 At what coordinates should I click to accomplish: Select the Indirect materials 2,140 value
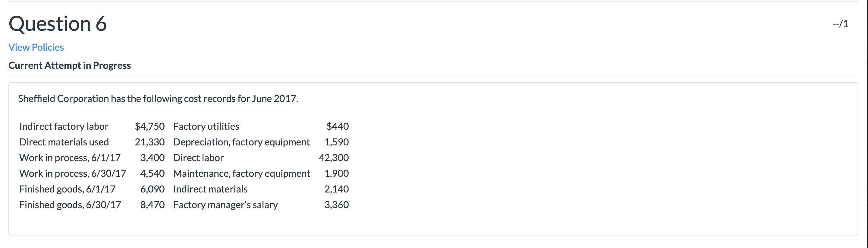pos(337,189)
